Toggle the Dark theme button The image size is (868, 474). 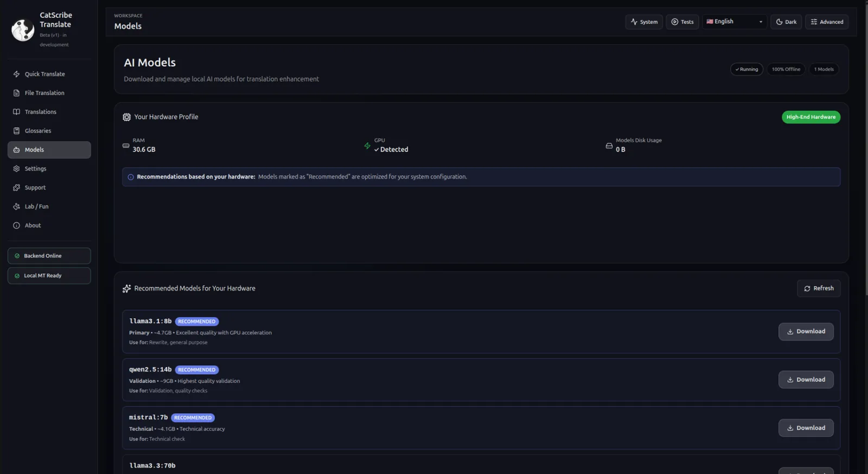coord(786,22)
